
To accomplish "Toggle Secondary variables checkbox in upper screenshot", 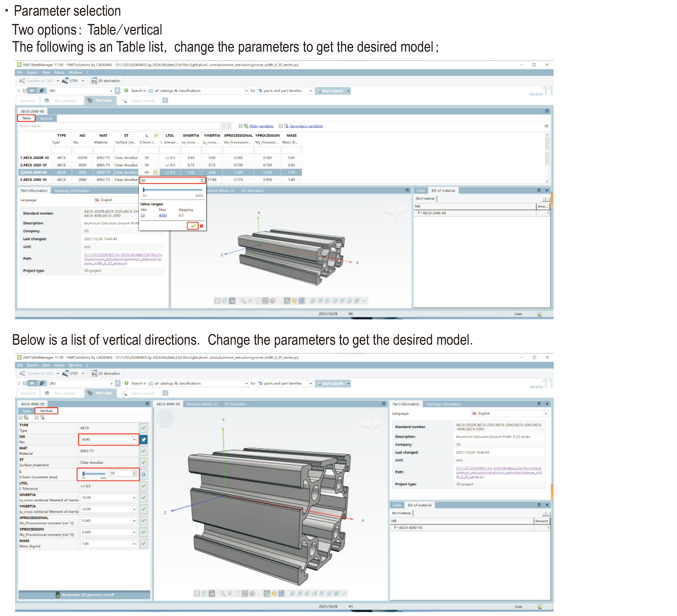I will pyautogui.click(x=281, y=126).
